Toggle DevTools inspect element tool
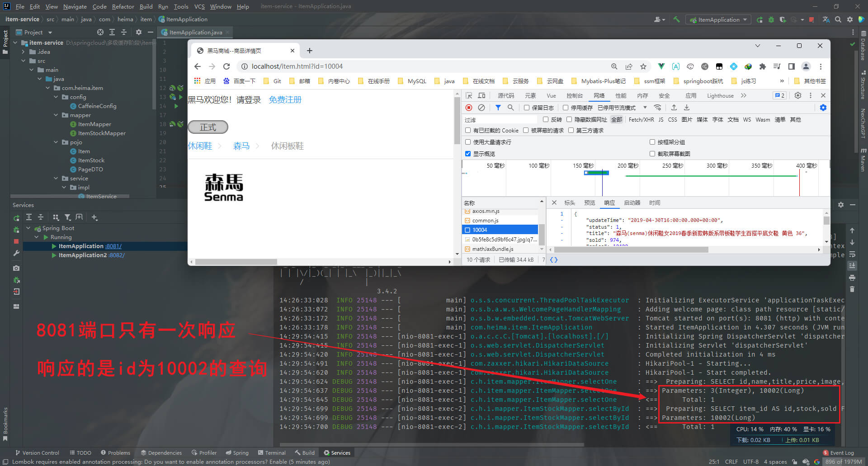The image size is (868, 466). [469, 95]
